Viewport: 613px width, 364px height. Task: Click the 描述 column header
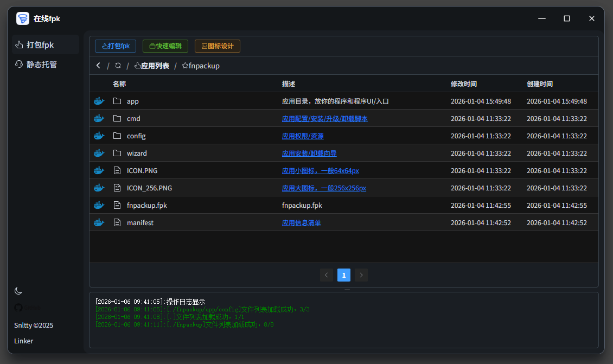(289, 84)
